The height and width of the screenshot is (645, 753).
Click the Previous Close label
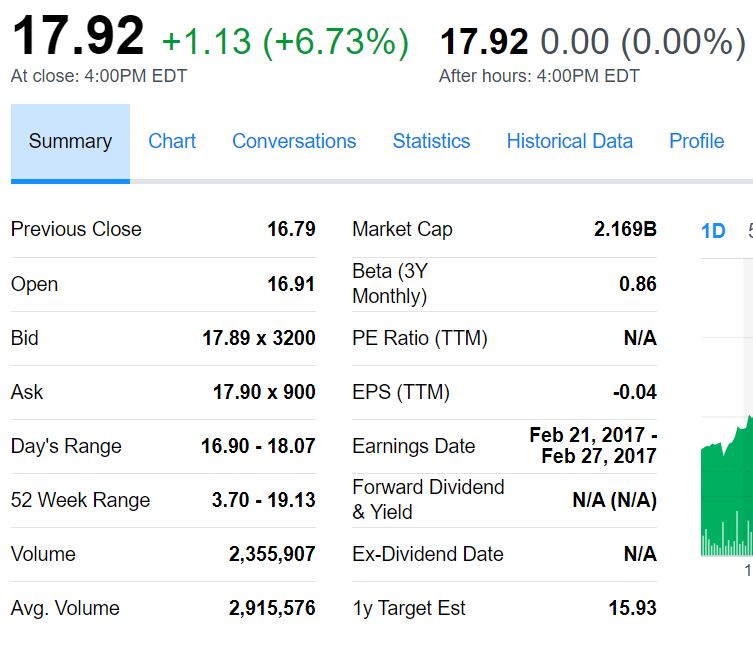pos(76,229)
